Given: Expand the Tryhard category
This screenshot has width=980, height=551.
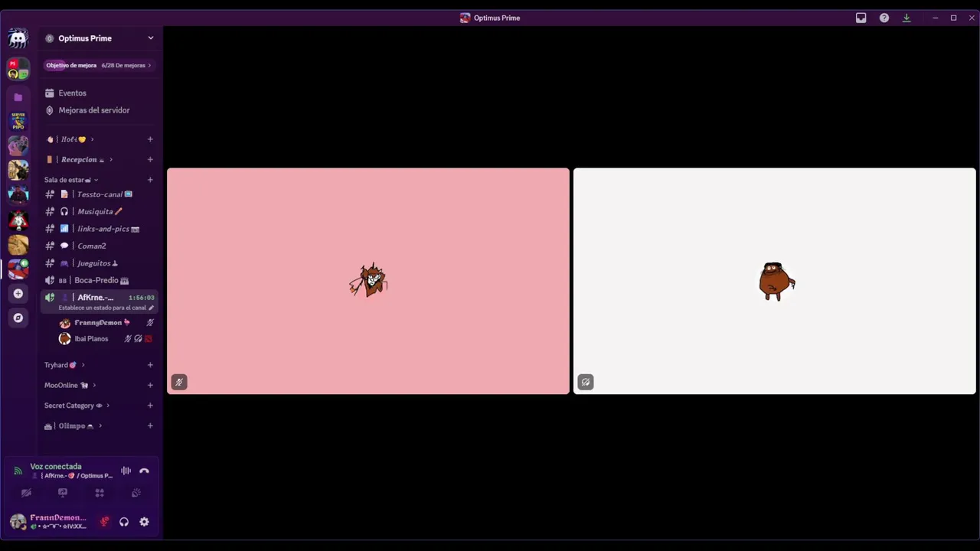Looking at the screenshot, I should (64, 365).
